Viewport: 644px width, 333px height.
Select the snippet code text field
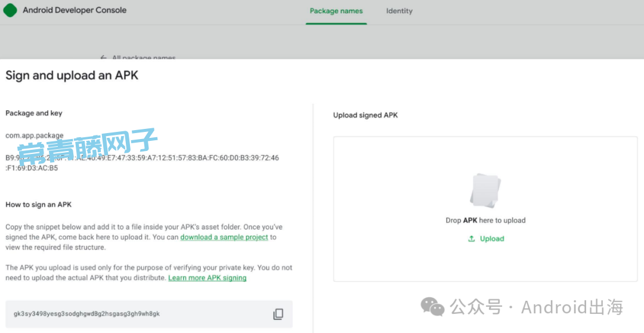click(x=149, y=314)
